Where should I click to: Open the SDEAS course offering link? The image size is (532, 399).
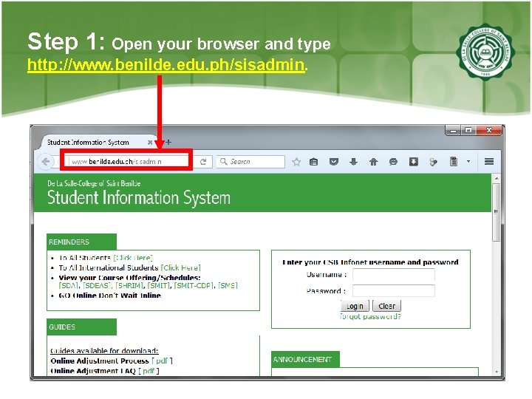97,286
